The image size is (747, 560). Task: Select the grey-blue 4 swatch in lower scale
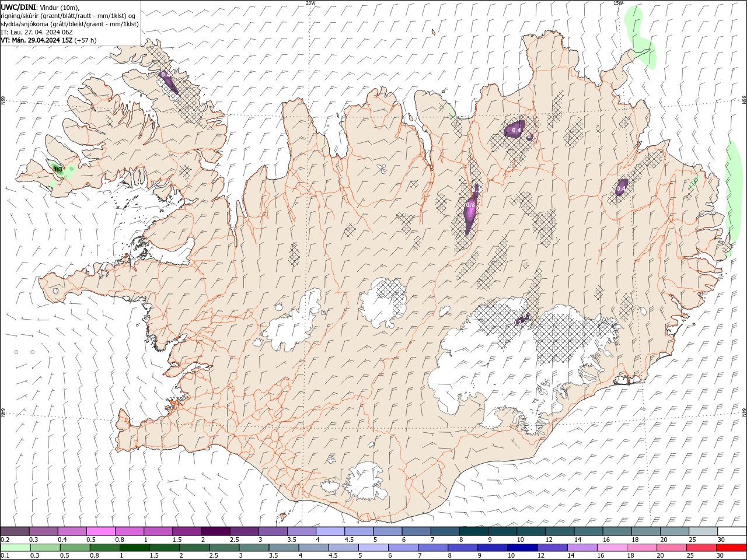click(x=313, y=548)
